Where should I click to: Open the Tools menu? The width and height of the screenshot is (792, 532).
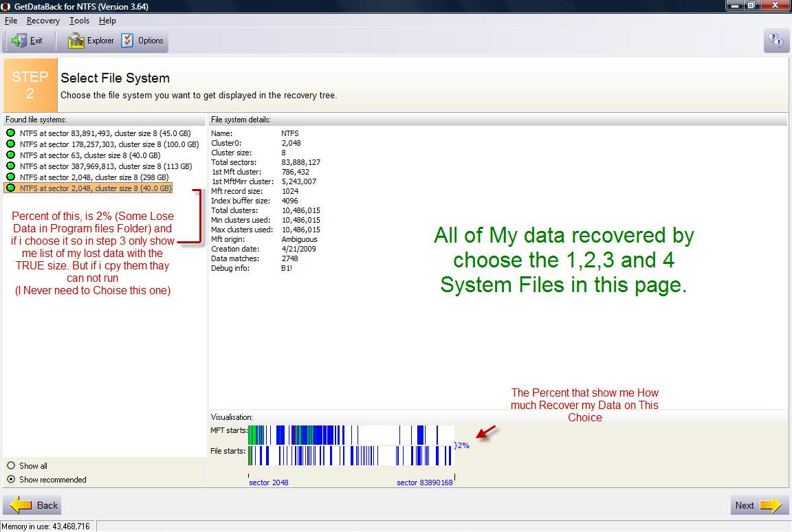coord(79,21)
